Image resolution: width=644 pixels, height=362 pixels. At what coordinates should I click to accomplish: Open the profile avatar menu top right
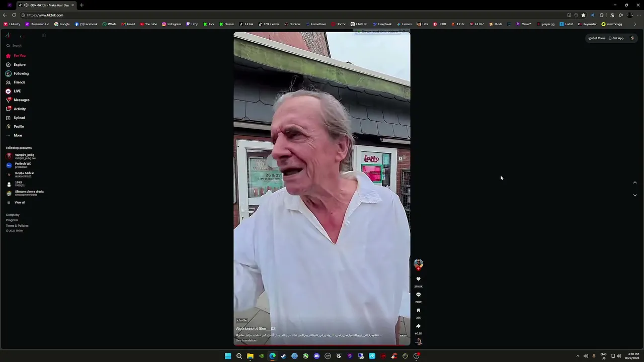[632, 38]
